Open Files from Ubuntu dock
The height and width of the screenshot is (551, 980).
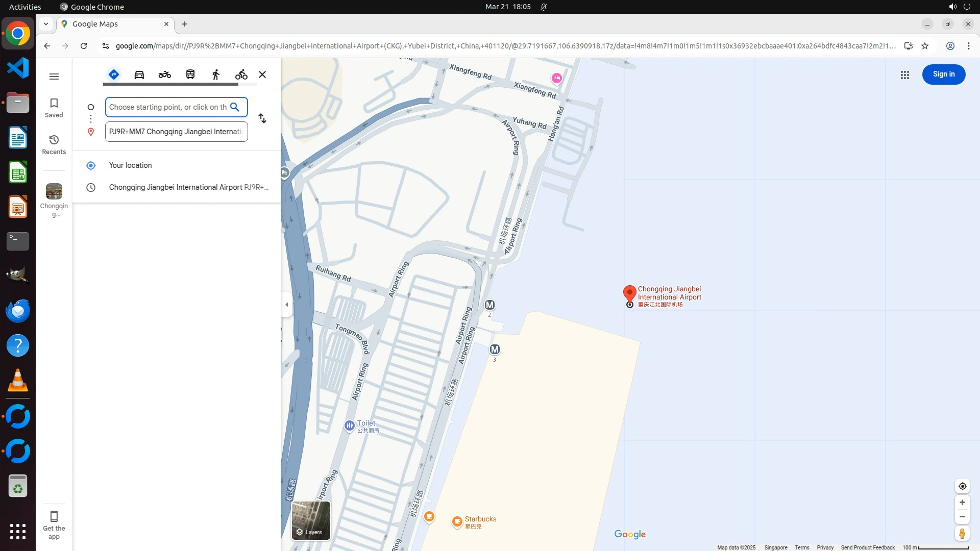18,104
